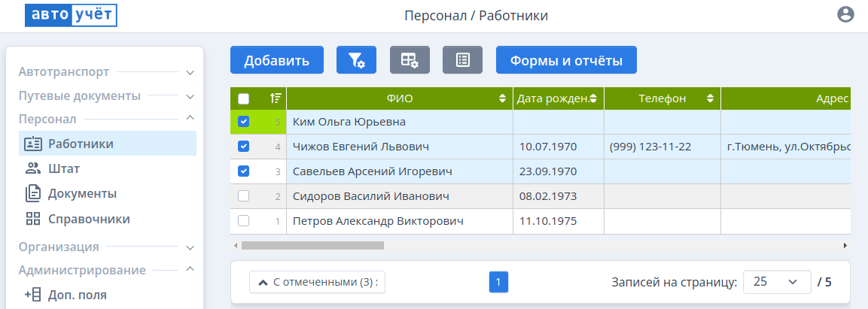Click the Справочники grid icon
The height and width of the screenshot is (309, 868).
(x=32, y=220)
